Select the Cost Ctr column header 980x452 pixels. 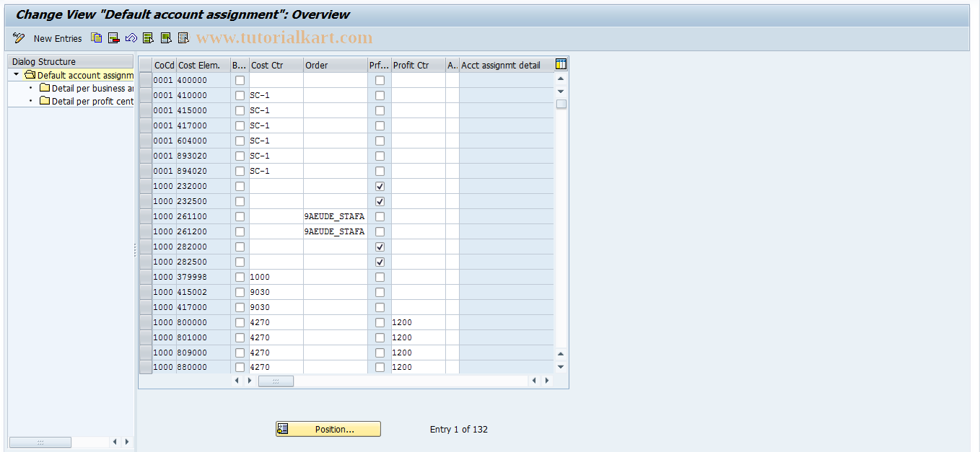(x=276, y=64)
